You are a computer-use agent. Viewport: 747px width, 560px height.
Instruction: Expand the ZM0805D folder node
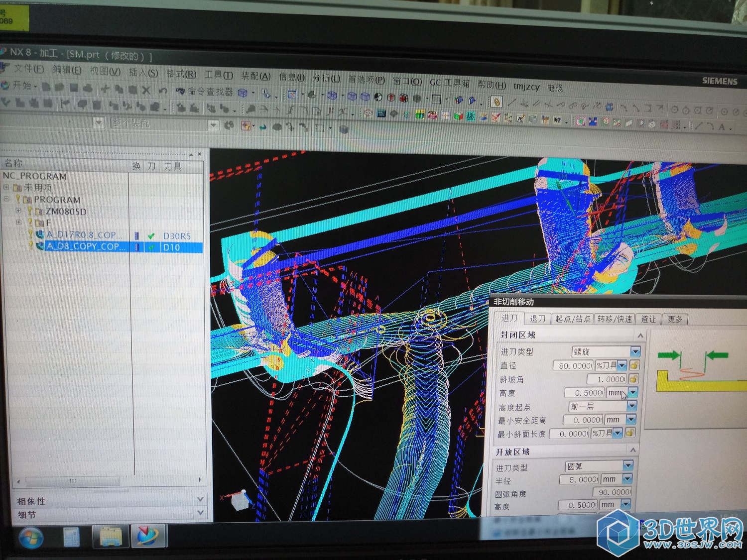(18, 211)
